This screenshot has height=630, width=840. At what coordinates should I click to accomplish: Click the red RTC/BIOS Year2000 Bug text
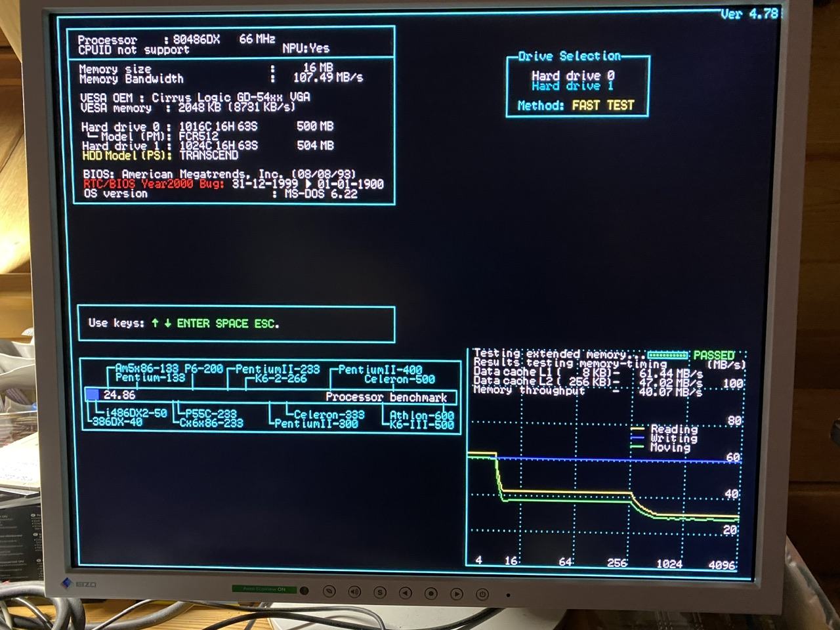pos(154,184)
